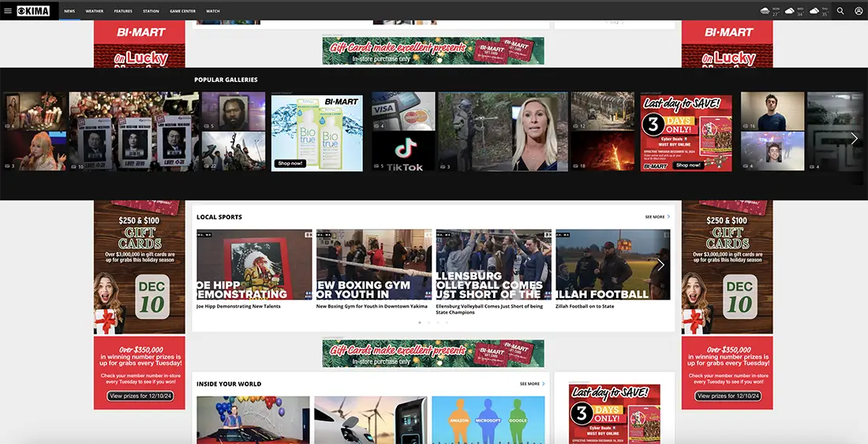Viewport: 868px width, 444px height.
Task: Open the Korean protest posters gallery
Action: 134,132
